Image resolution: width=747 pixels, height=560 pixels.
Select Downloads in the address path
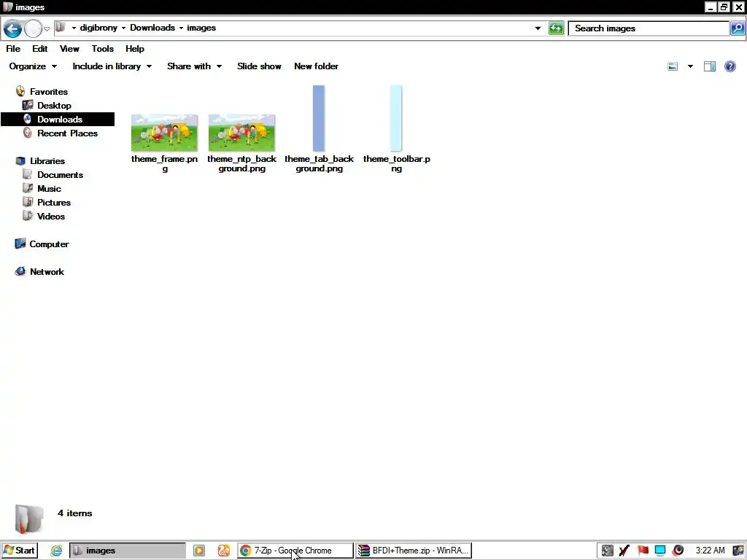point(152,28)
